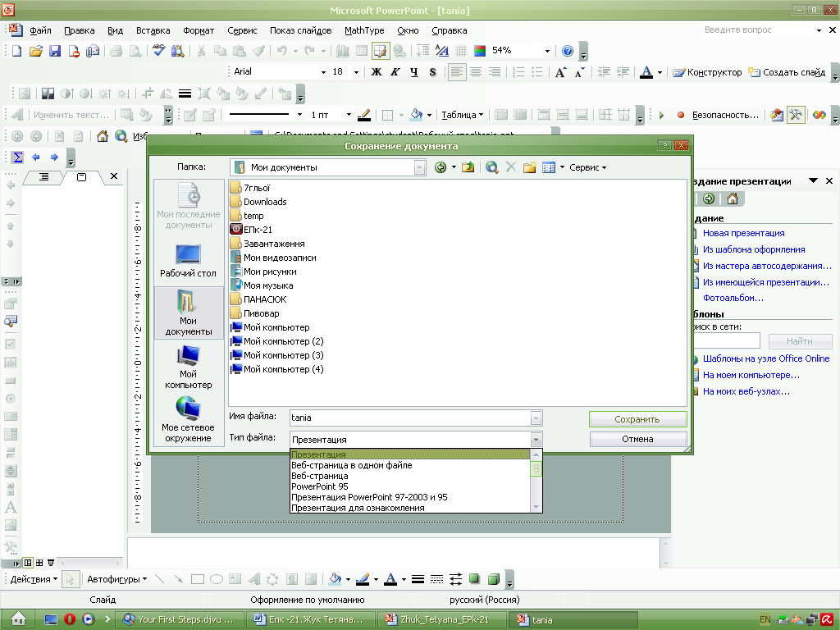This screenshot has height=630, width=840.
Task: Open the line width 1 пт dropdown
Action: coord(349,115)
